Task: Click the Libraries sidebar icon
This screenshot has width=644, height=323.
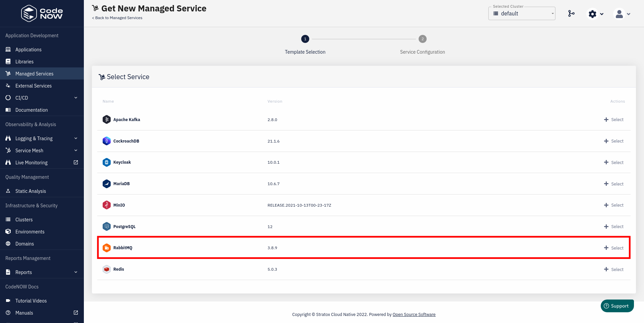Action: (8, 61)
